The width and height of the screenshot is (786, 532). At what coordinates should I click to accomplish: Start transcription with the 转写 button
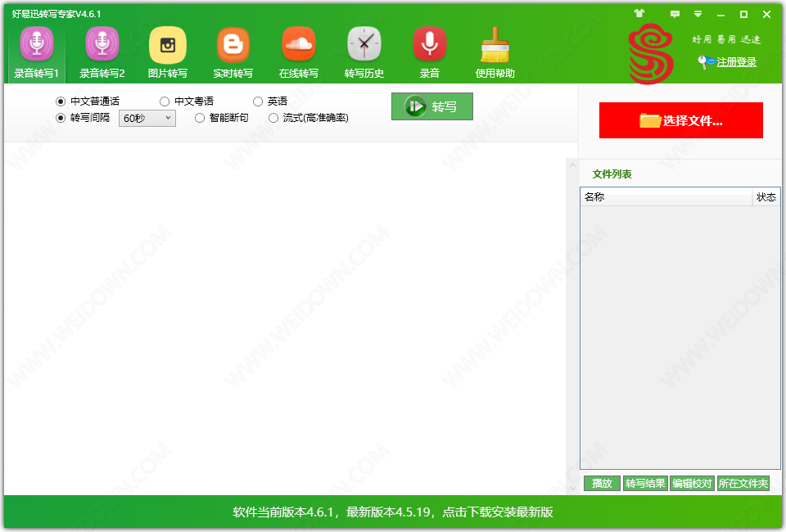pyautogui.click(x=432, y=106)
